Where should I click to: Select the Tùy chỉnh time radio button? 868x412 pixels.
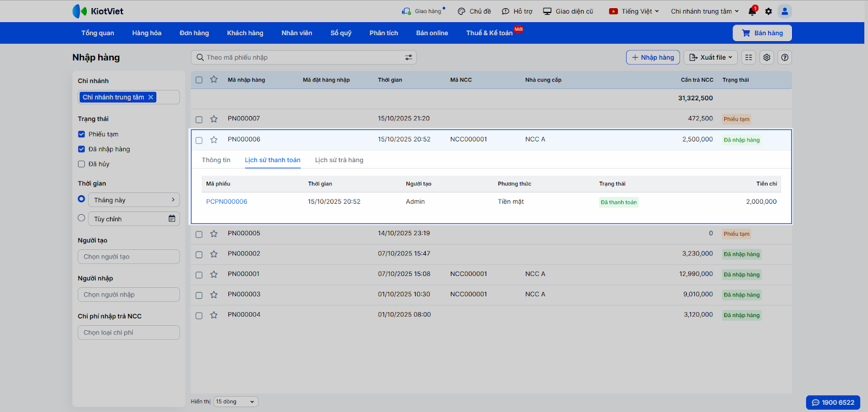click(81, 218)
